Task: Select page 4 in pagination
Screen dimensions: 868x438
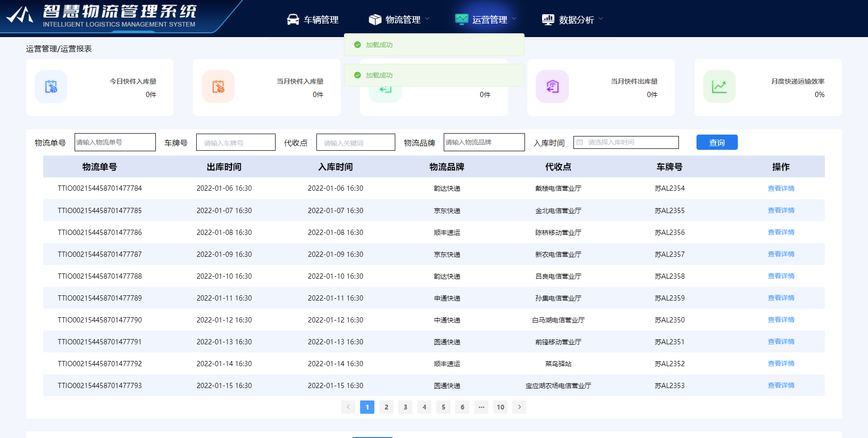Action: click(x=424, y=407)
